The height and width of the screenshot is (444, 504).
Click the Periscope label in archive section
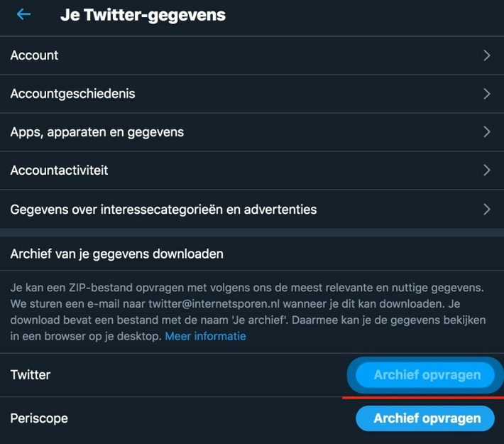coord(39,418)
